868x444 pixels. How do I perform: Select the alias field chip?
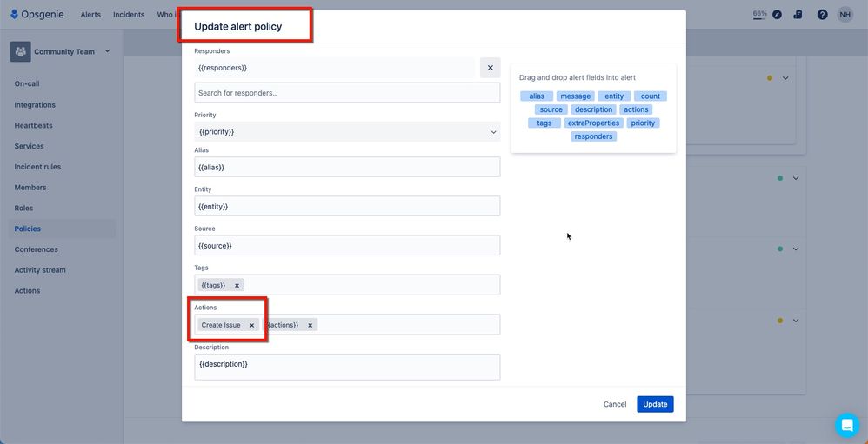click(537, 96)
